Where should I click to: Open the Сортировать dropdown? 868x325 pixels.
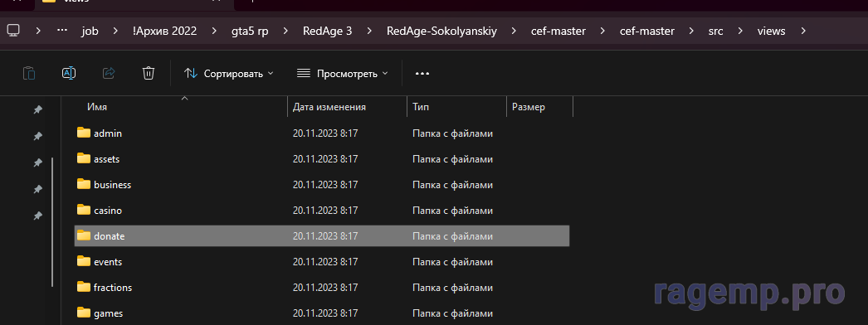(229, 73)
